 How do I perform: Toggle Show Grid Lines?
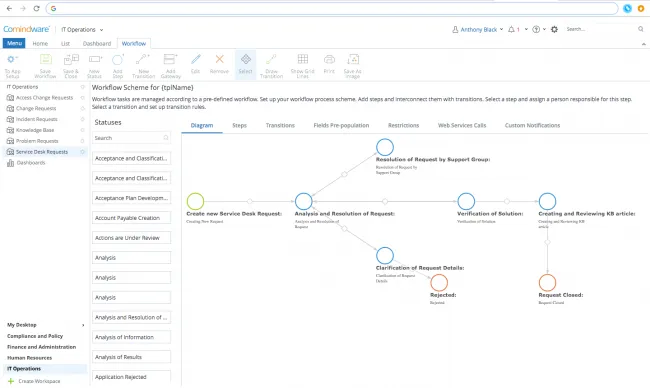tap(303, 65)
